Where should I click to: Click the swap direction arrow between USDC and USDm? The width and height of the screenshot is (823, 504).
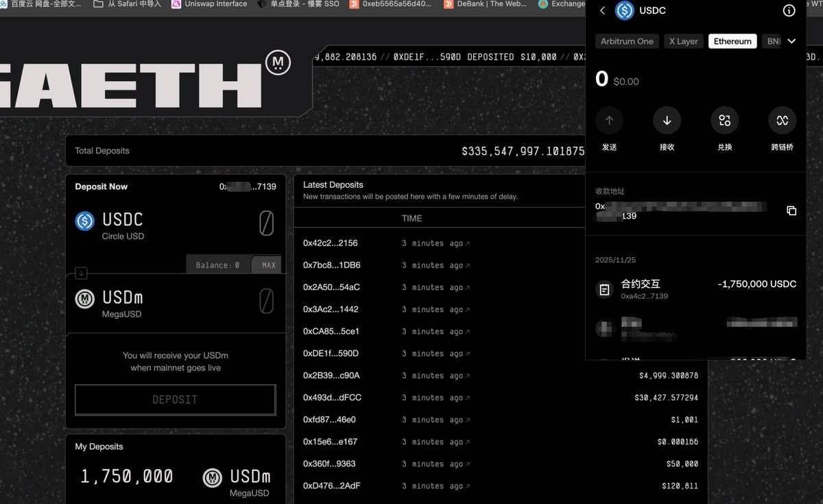tap(81, 274)
